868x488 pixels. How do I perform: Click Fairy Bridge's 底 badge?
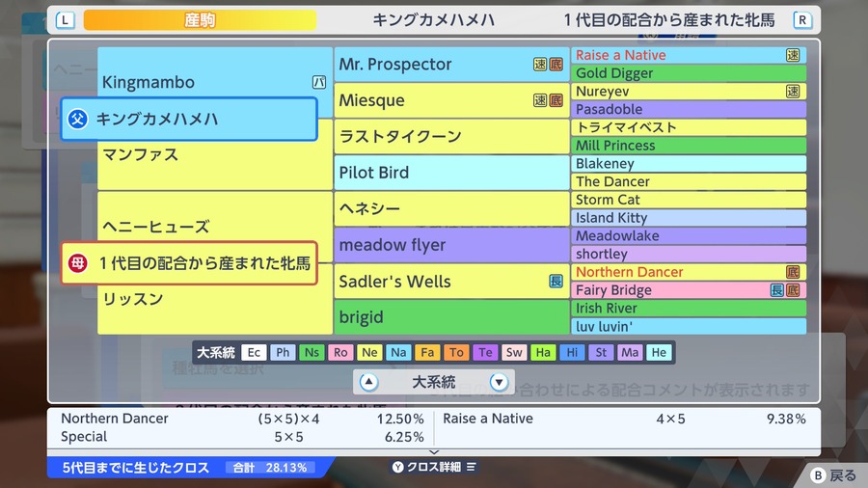click(x=793, y=290)
